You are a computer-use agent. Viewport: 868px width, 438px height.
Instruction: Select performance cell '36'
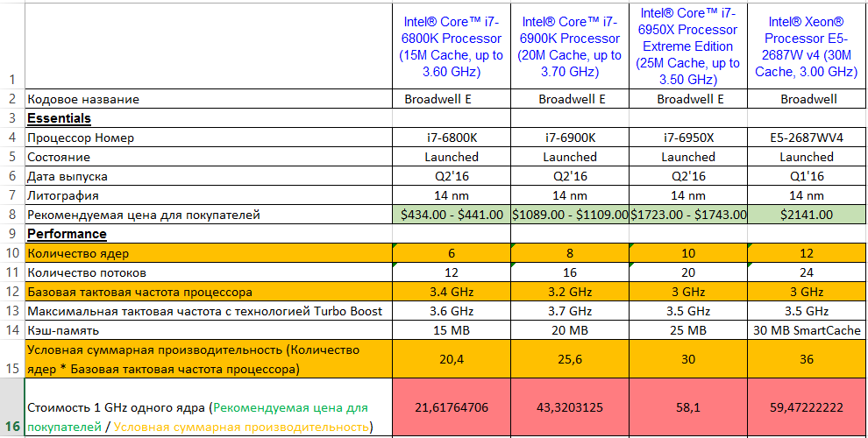(x=807, y=359)
